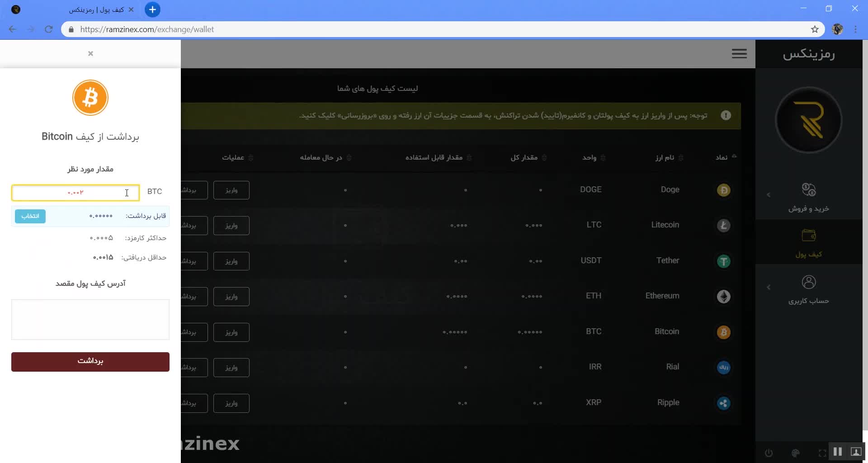868x463 pixels.
Task: Click the destination wallet address textbox
Action: tap(90, 319)
